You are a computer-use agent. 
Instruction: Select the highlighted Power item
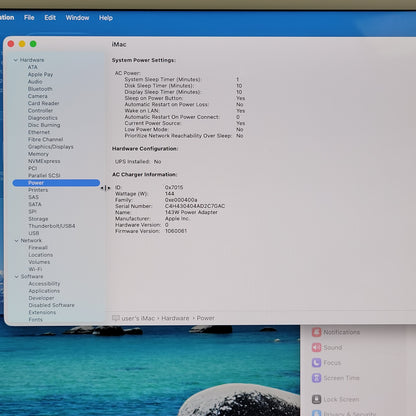pos(56,183)
